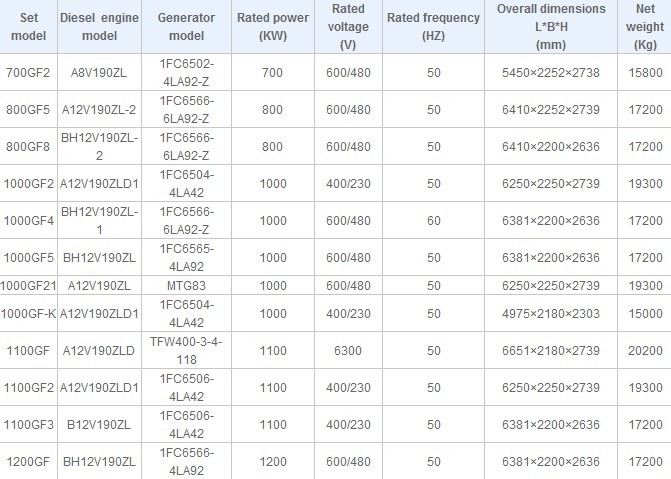
Task: Click the Set model column header
Action: pos(25,26)
